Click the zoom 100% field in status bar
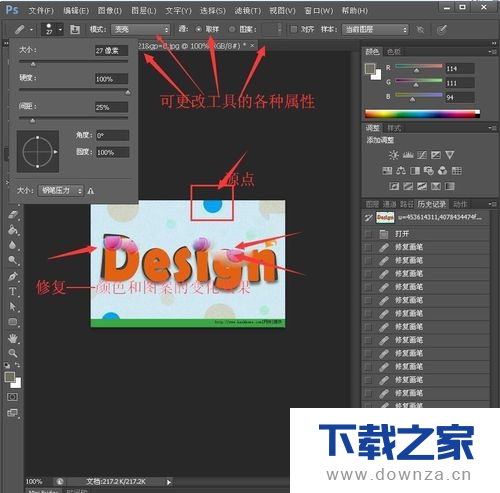 [34, 481]
